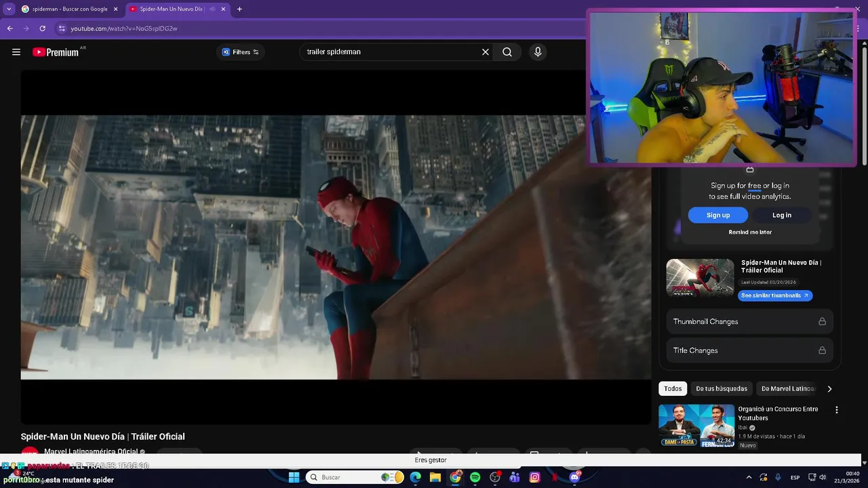View site information icon in address bar

pos(62,28)
